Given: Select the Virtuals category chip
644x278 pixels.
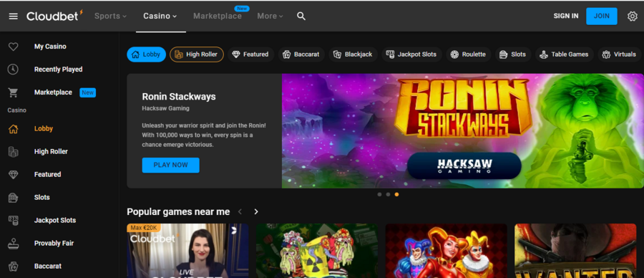Looking at the screenshot, I should (620, 54).
